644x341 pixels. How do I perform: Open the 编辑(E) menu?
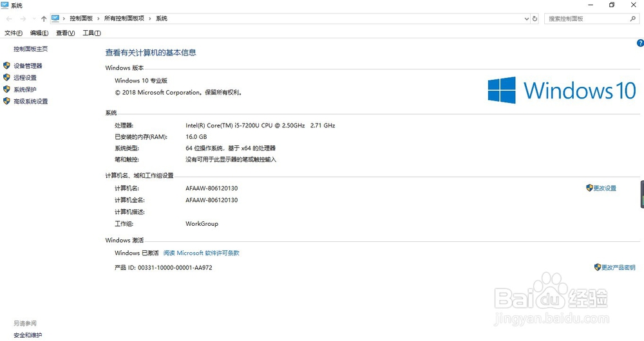pyautogui.click(x=39, y=33)
